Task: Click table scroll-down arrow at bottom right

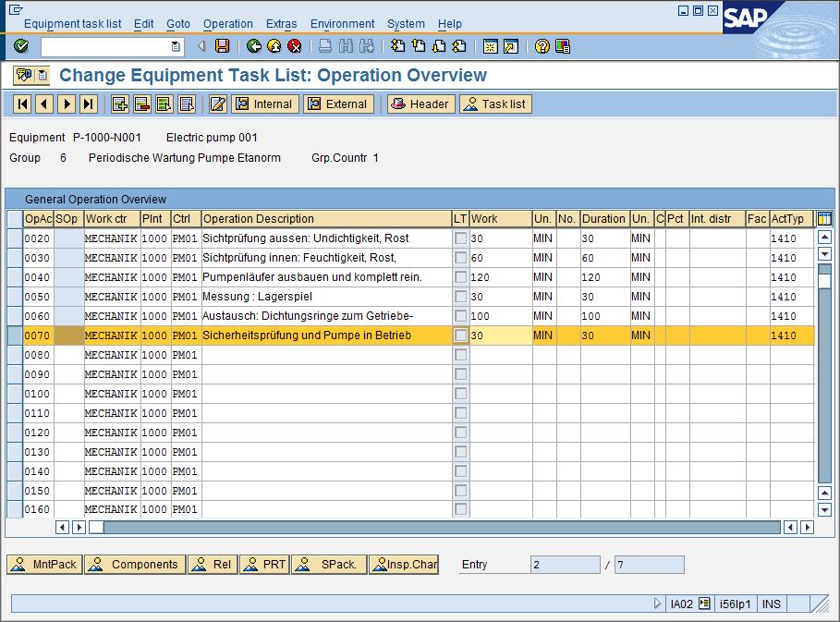Action: pyautogui.click(x=825, y=509)
